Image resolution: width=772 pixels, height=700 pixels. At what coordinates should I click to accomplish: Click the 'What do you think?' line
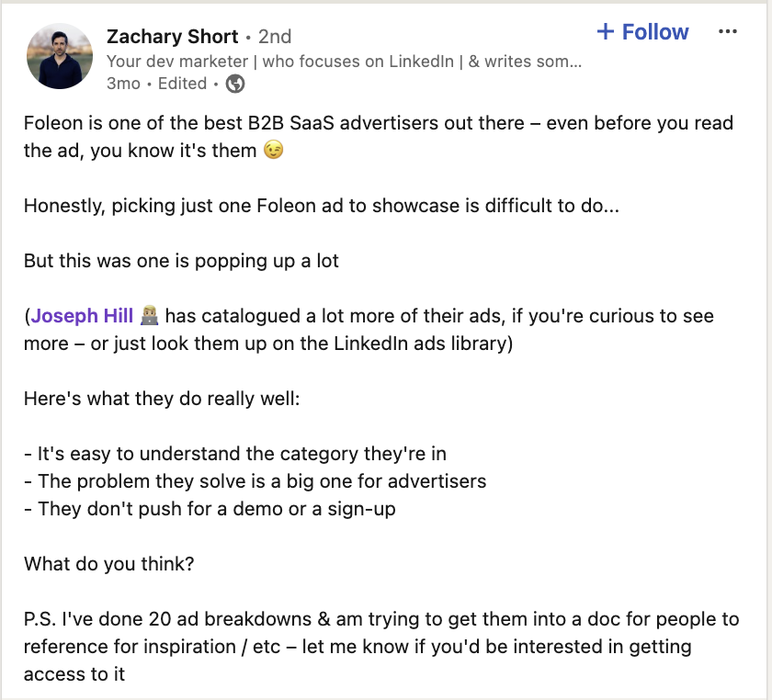[109, 564]
